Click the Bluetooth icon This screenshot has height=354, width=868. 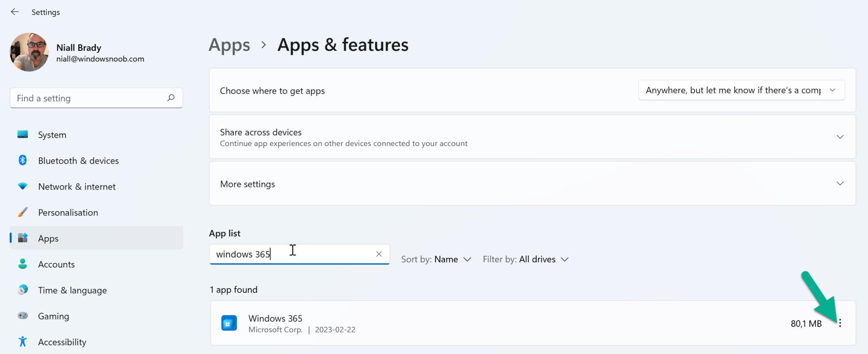[x=23, y=160]
